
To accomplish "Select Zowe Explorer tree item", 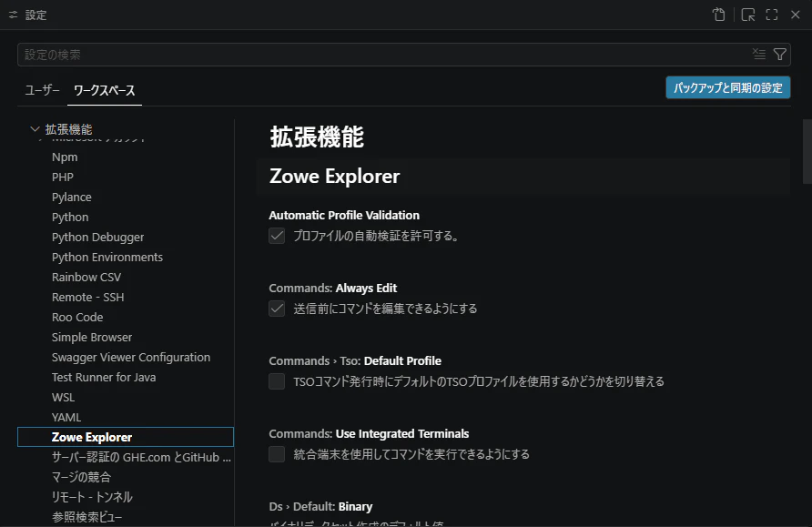I will 126,437.
